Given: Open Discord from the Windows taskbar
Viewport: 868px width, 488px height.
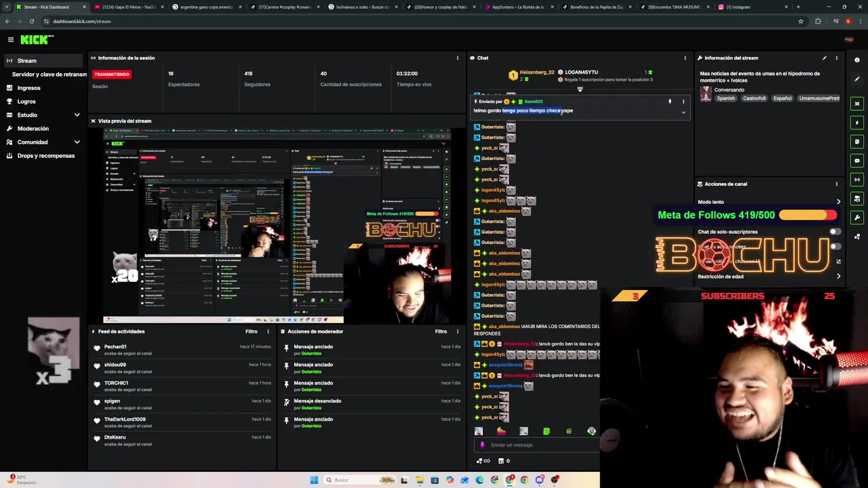Looking at the screenshot, I should point(540,480).
